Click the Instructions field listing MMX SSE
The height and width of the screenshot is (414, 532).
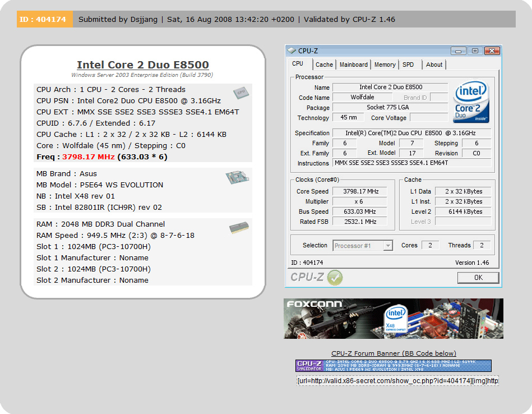point(411,163)
